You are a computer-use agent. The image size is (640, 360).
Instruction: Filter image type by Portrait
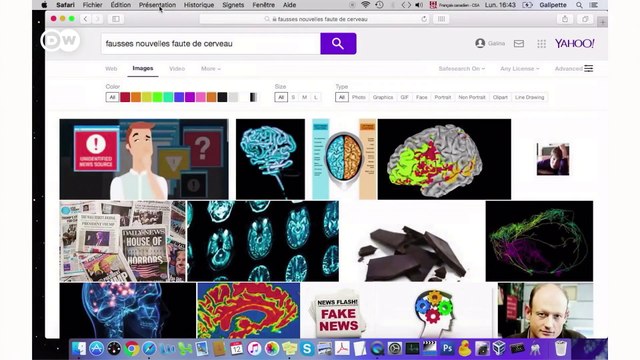[443, 97]
